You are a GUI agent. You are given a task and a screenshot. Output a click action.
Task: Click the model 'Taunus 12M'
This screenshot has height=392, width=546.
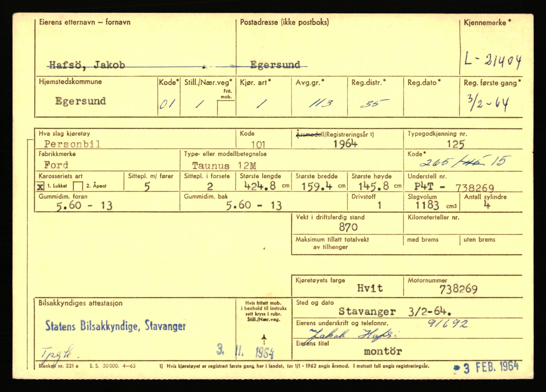pos(224,166)
